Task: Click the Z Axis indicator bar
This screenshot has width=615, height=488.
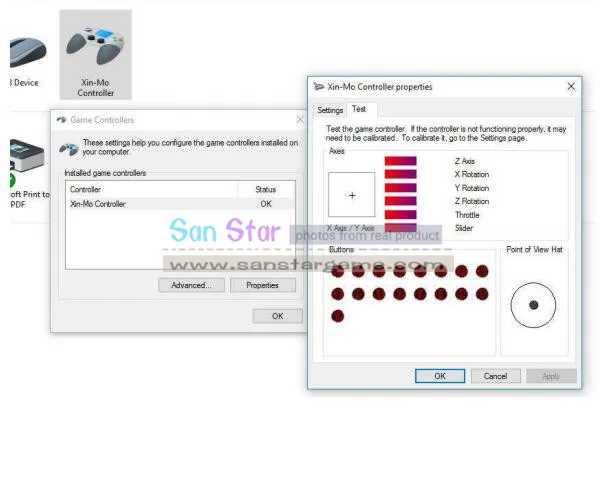Action: coord(400,161)
